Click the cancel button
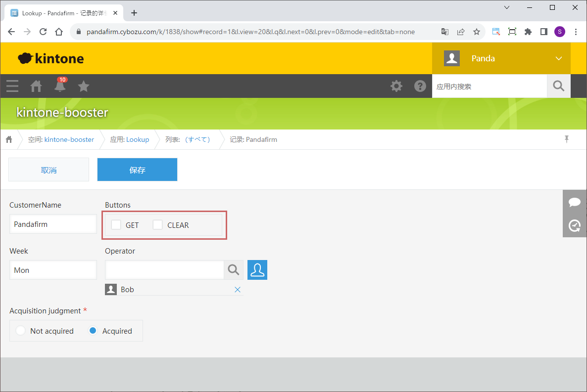 [49, 170]
